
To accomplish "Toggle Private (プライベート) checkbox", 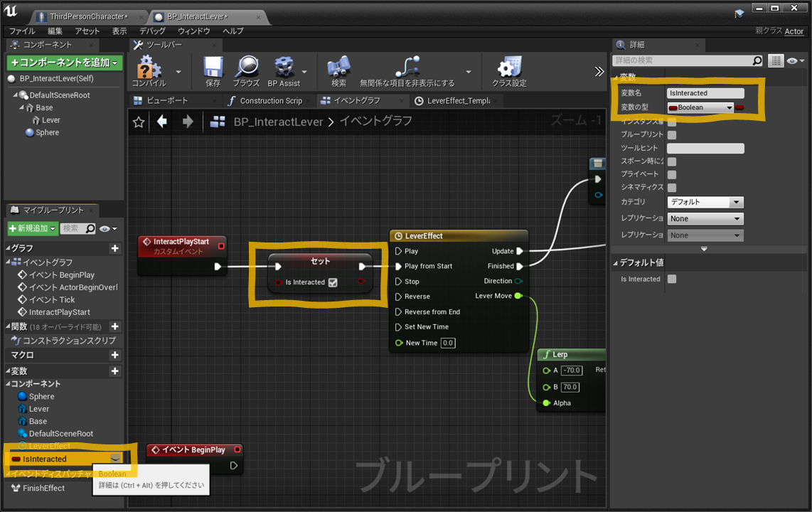I will [x=672, y=174].
